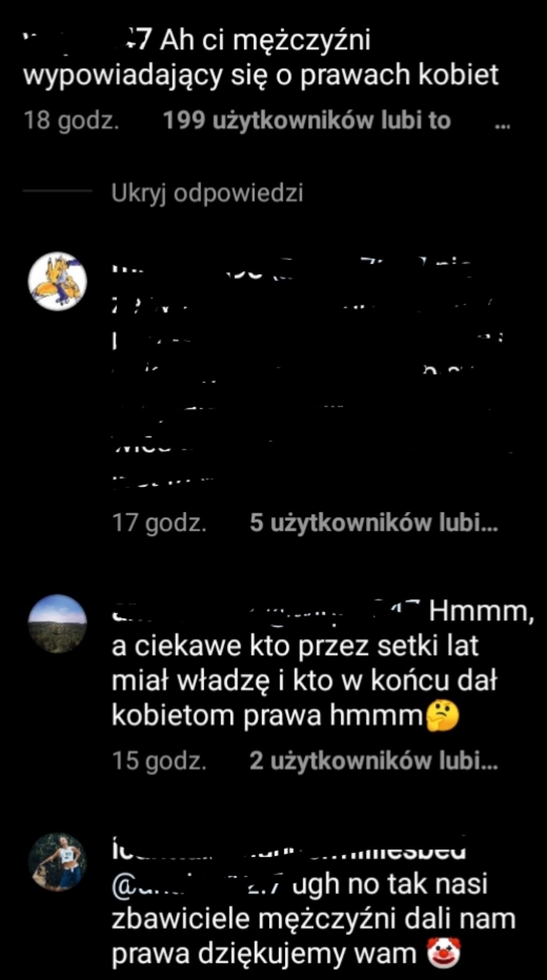The width and height of the screenshot is (547, 980).
Task: Click the 17 godz. timestamp
Action: pyautogui.click(x=159, y=523)
